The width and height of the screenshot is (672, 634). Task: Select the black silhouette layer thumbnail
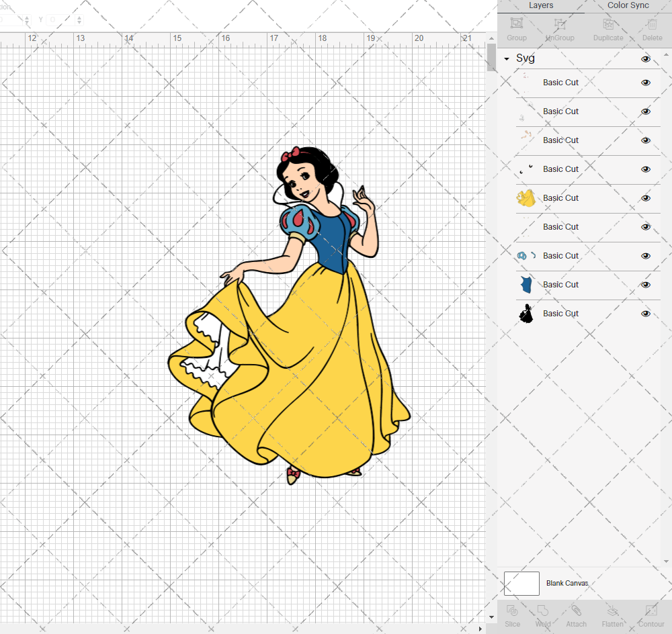pos(526,314)
